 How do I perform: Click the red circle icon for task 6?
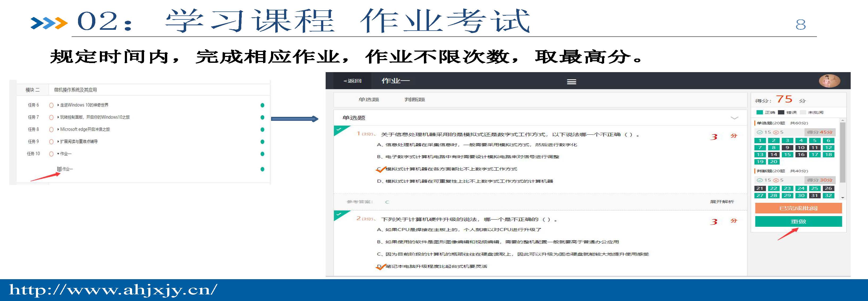click(x=51, y=105)
